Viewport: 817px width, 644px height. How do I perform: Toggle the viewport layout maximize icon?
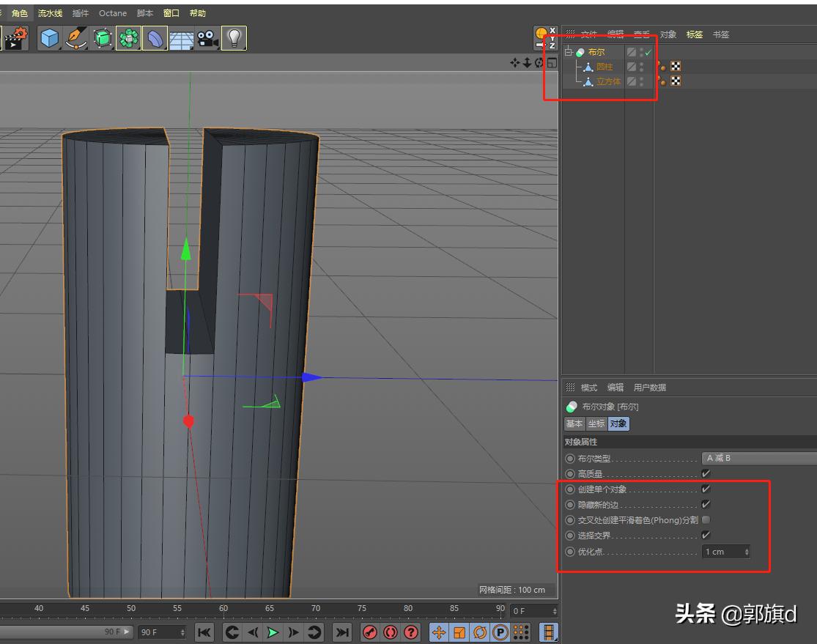pos(552,63)
